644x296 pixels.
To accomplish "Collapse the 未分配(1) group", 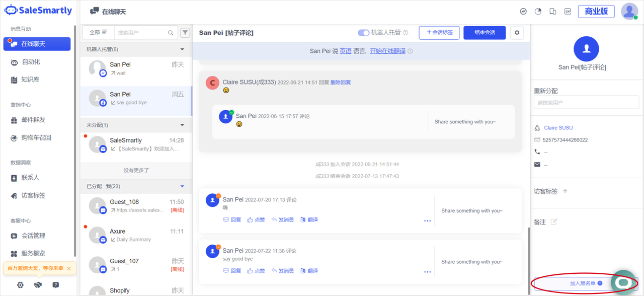I will 182,125.
